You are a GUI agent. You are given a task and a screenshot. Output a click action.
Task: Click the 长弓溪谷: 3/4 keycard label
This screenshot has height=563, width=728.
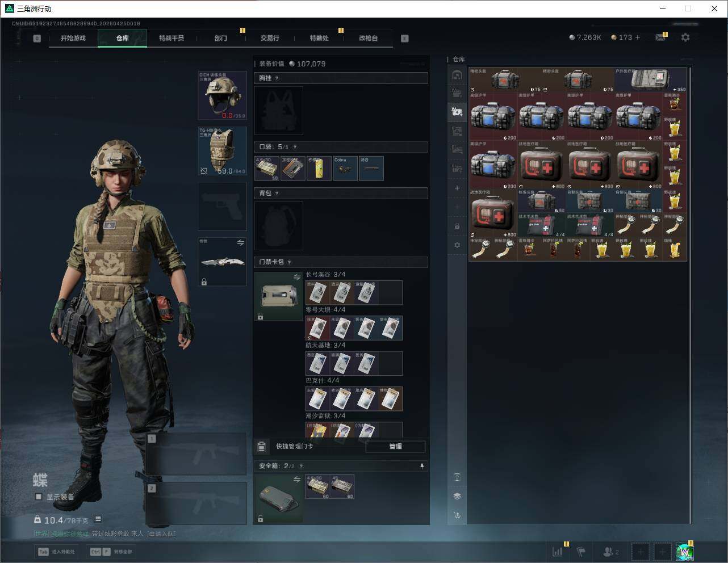(x=325, y=275)
